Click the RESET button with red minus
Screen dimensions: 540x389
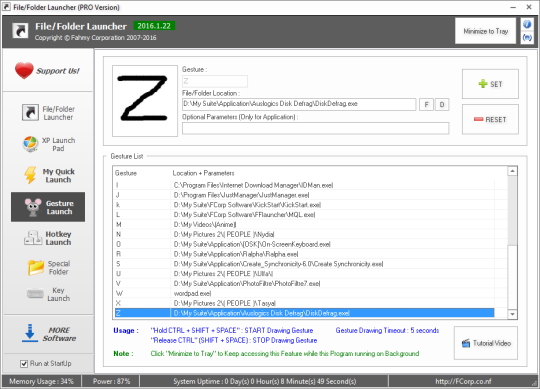point(490,119)
